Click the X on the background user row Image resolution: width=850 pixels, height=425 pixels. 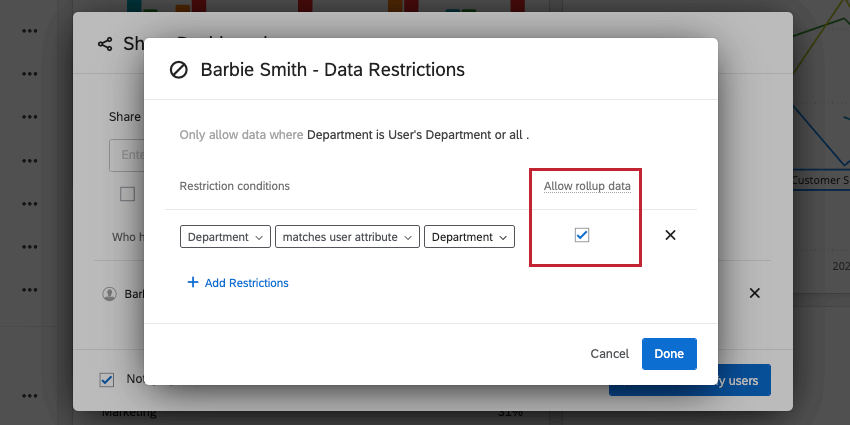[755, 293]
